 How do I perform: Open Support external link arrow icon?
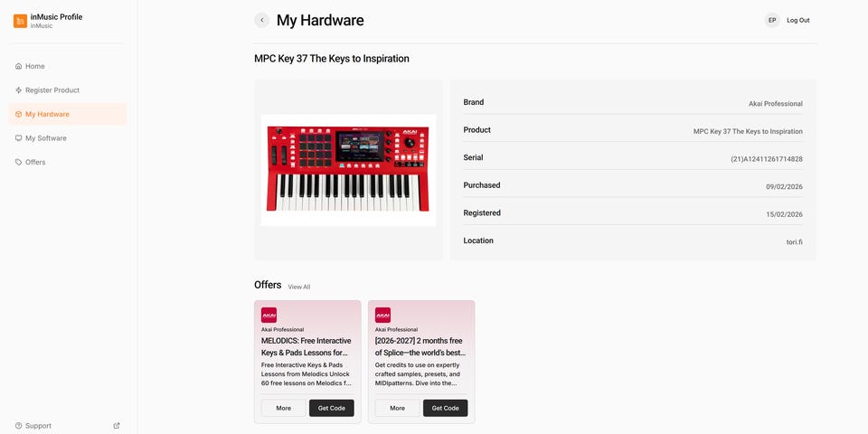(x=117, y=426)
